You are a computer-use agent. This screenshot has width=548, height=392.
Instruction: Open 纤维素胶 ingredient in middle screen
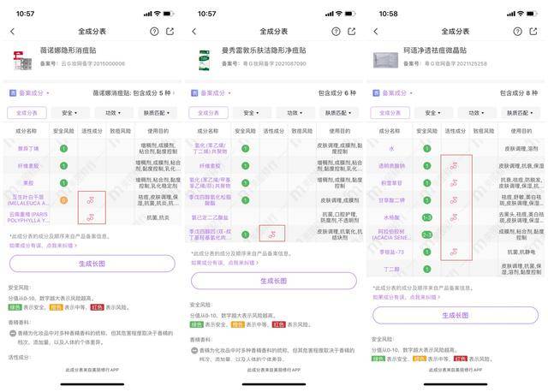pos(210,166)
